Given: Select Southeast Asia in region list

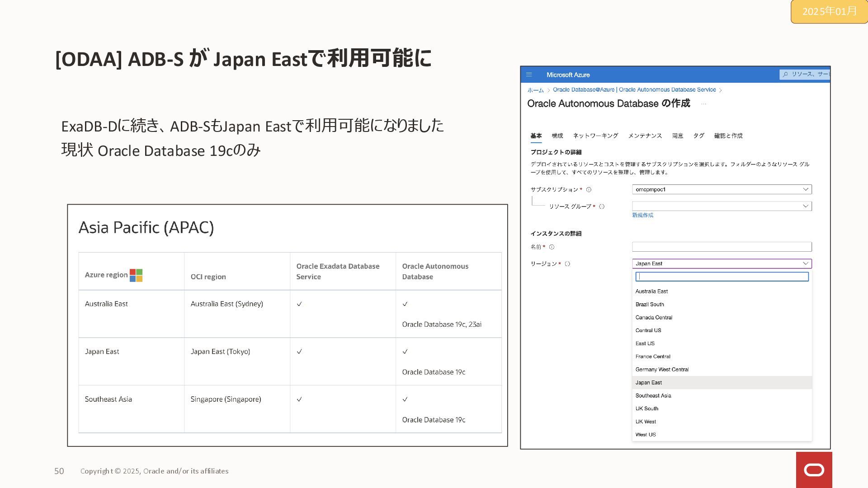Looking at the screenshot, I should pyautogui.click(x=722, y=396).
